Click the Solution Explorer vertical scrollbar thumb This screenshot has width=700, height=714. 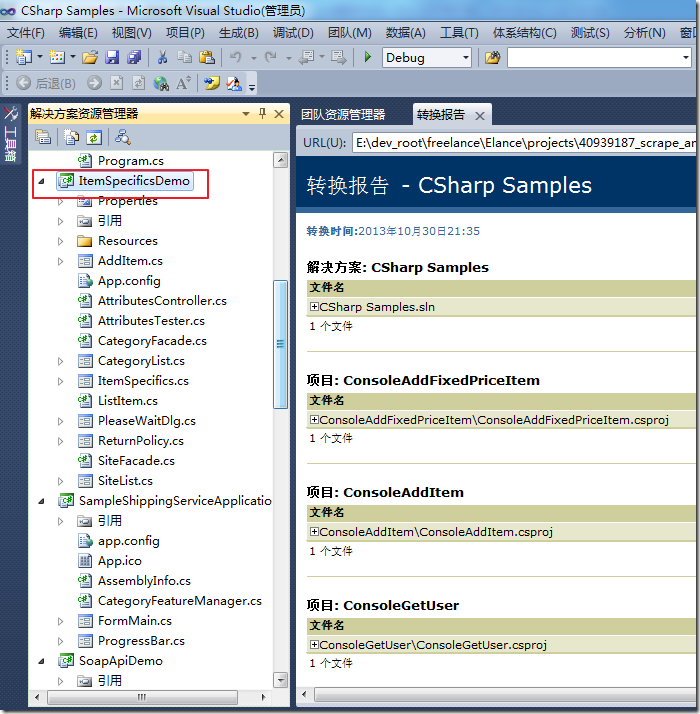coord(280,344)
